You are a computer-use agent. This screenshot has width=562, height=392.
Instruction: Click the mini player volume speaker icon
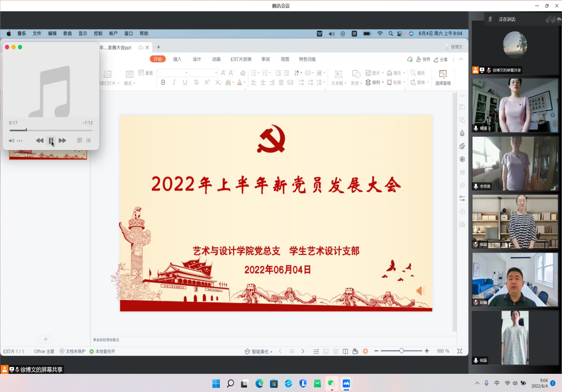click(x=11, y=141)
